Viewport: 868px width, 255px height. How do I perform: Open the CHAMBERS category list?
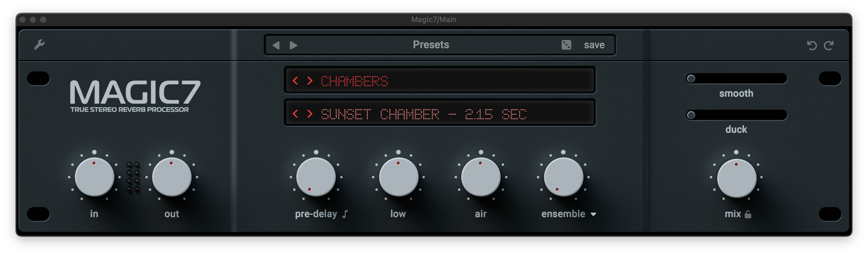click(354, 81)
